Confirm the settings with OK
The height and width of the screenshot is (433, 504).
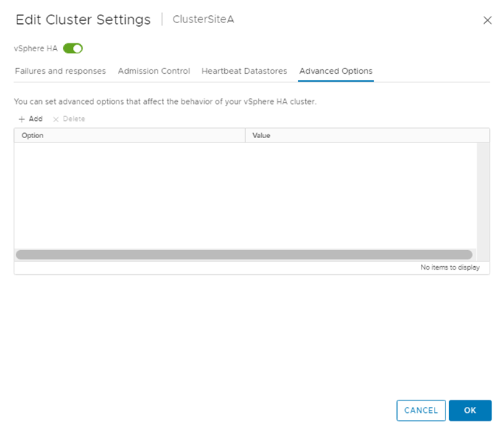(x=470, y=410)
